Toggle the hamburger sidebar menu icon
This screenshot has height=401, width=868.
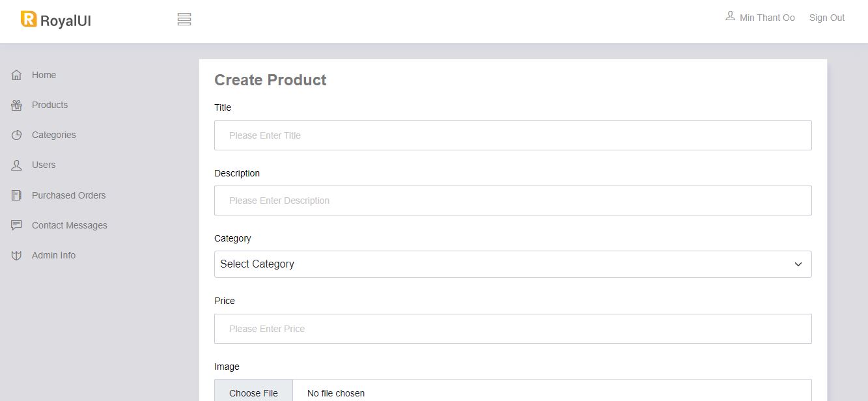184,20
